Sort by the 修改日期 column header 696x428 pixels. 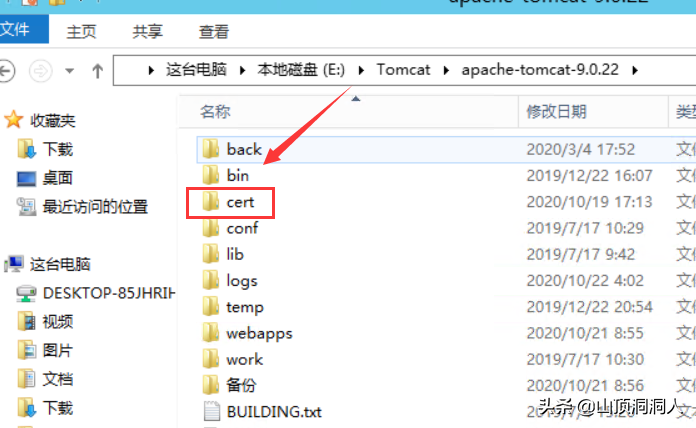pos(556,111)
